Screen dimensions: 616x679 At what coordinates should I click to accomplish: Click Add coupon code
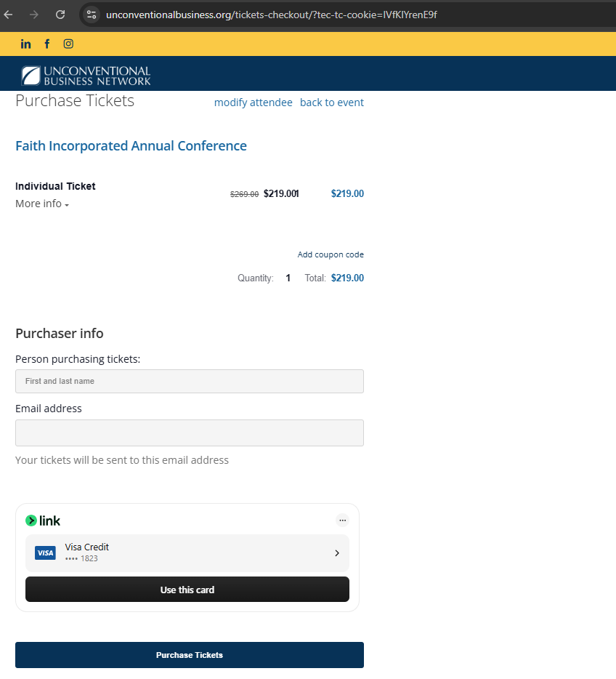[331, 254]
